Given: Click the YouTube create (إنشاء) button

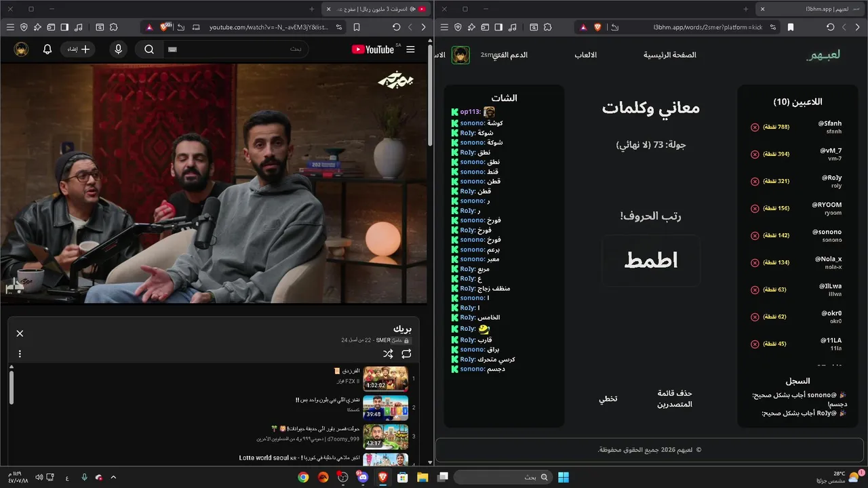Looking at the screenshot, I should 78,49.
